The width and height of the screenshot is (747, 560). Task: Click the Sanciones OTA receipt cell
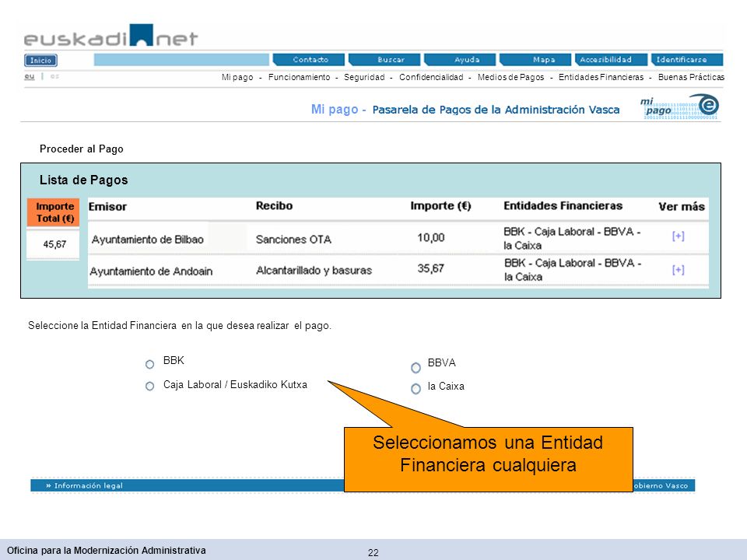293,240
